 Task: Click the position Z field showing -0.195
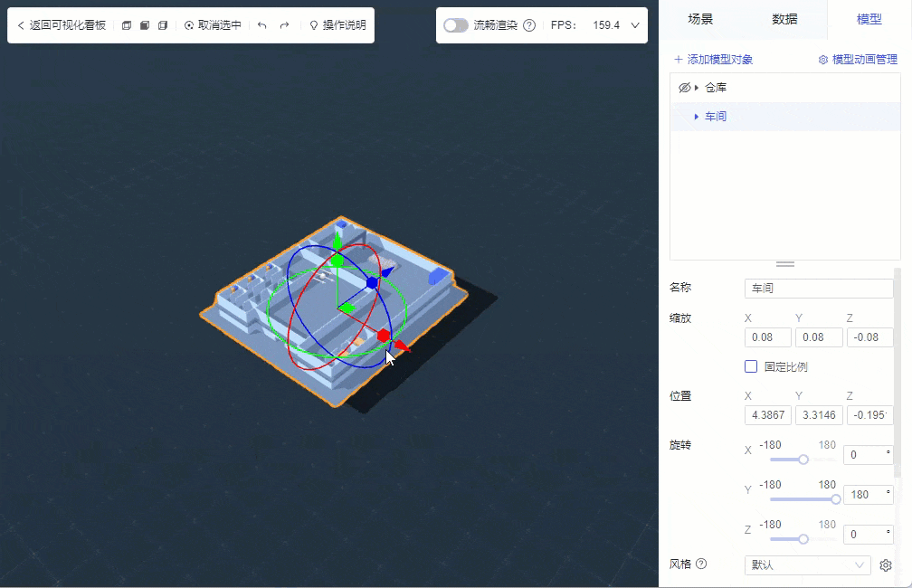tap(870, 414)
